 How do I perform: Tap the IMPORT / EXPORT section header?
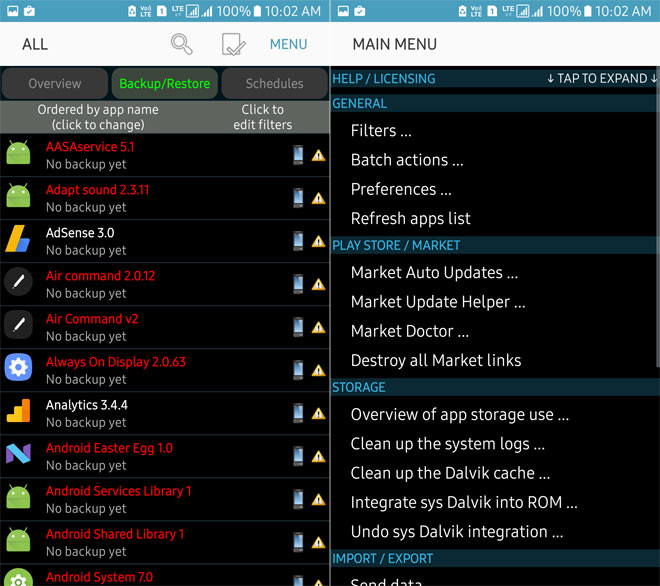[494, 559]
